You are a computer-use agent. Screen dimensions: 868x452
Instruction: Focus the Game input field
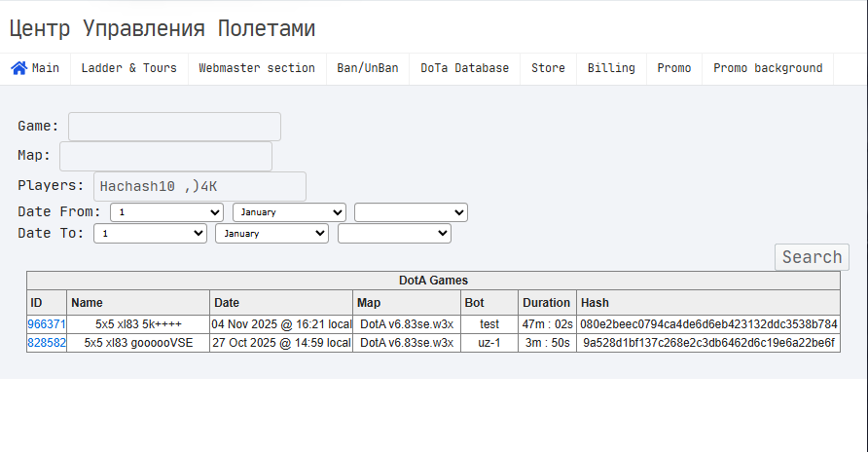(x=174, y=127)
